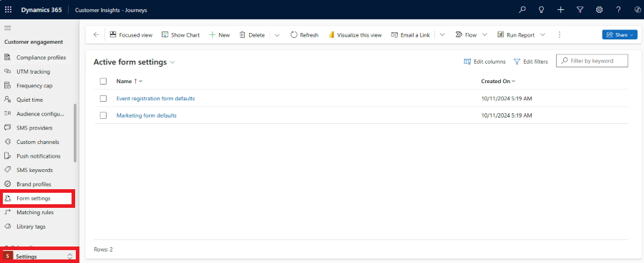The height and width of the screenshot is (263, 644).
Task: Open the app launcher waffle icon
Action: pos(8,10)
